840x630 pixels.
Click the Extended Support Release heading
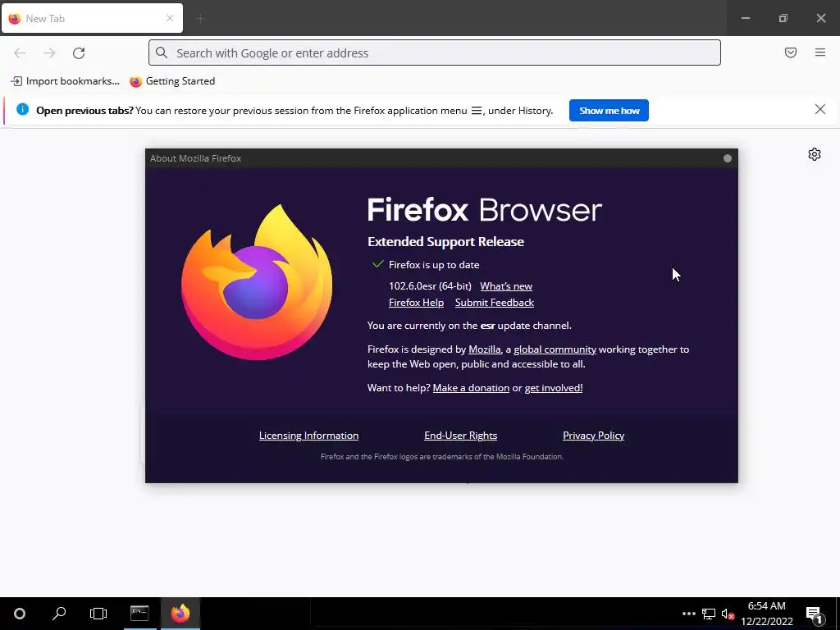(445, 242)
